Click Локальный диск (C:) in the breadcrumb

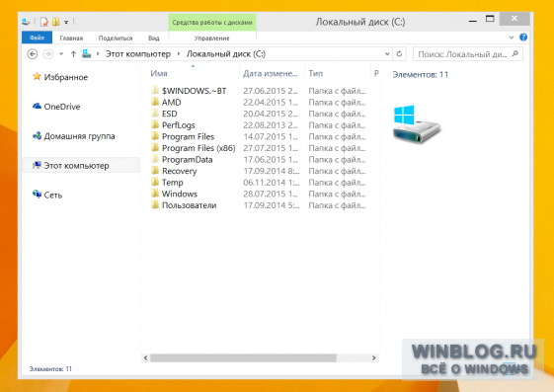point(226,54)
